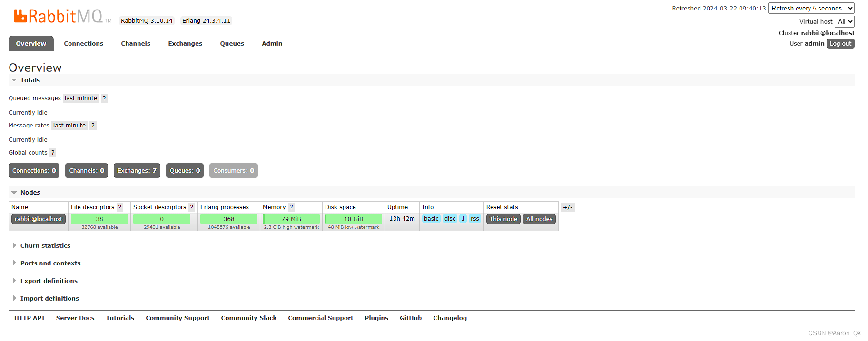Open help for Queued messages

tap(104, 98)
